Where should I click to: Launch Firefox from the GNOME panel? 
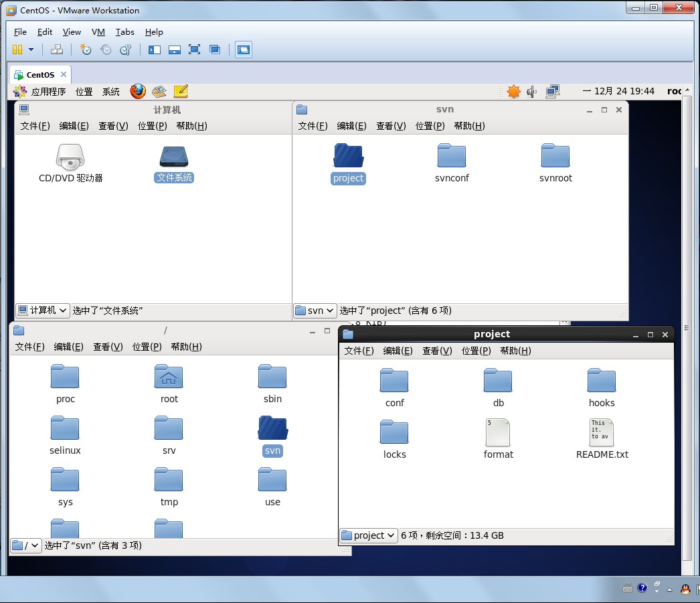138,91
